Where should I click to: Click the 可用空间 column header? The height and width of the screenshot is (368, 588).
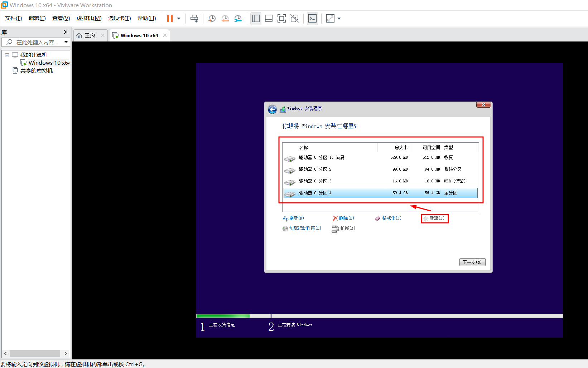[x=426, y=147]
